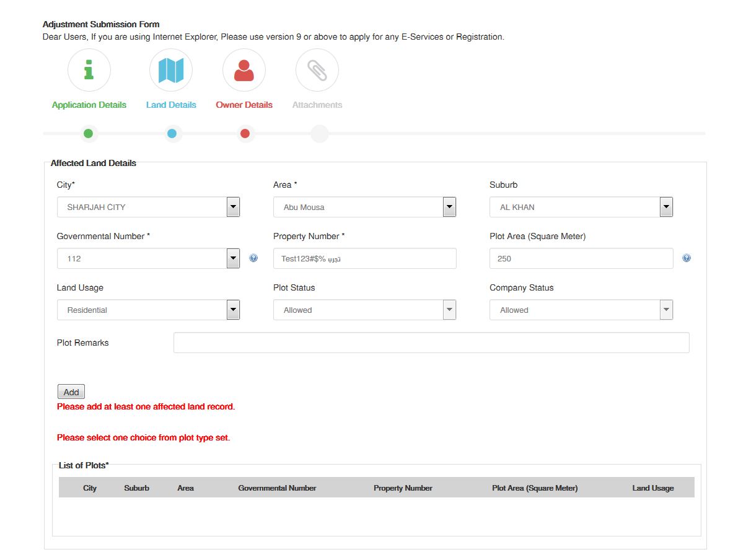The height and width of the screenshot is (560, 746).
Task: Click into the Plot Area field containing 250
Action: [x=581, y=258]
